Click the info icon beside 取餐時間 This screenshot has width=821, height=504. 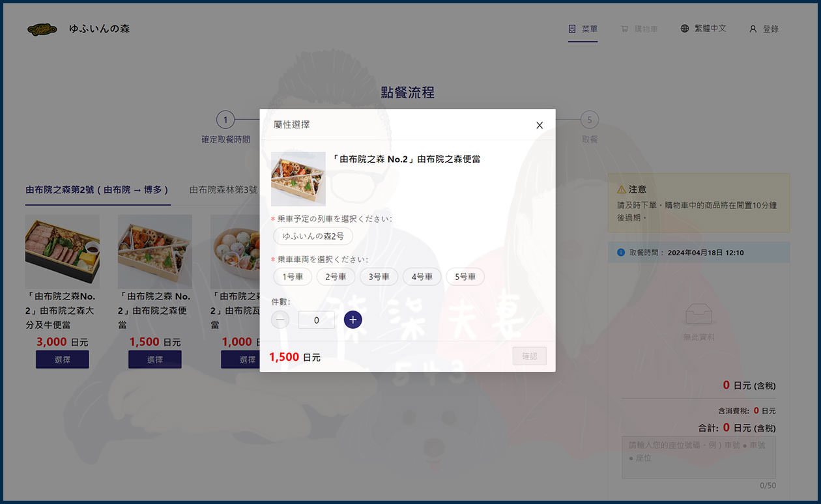tap(619, 252)
